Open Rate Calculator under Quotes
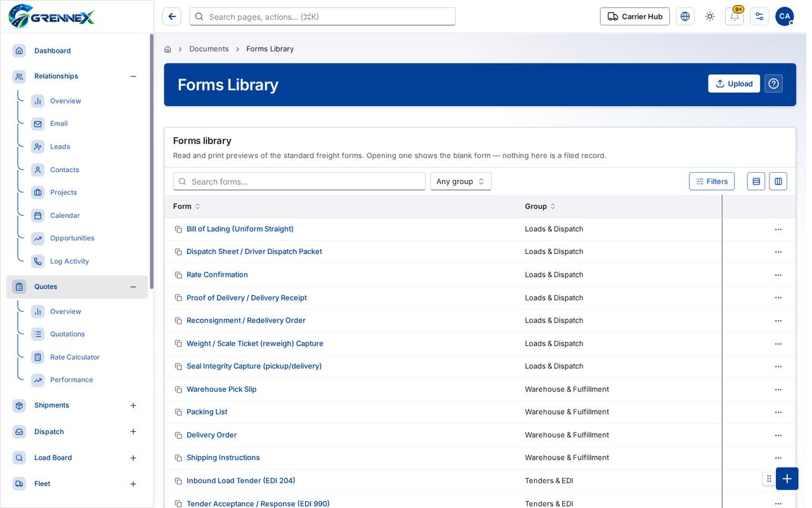The height and width of the screenshot is (508, 812). coord(75,357)
